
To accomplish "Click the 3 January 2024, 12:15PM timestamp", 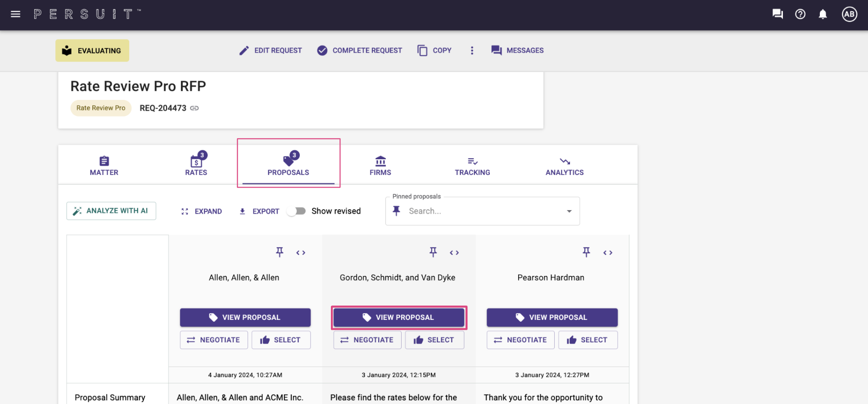I will (399, 375).
